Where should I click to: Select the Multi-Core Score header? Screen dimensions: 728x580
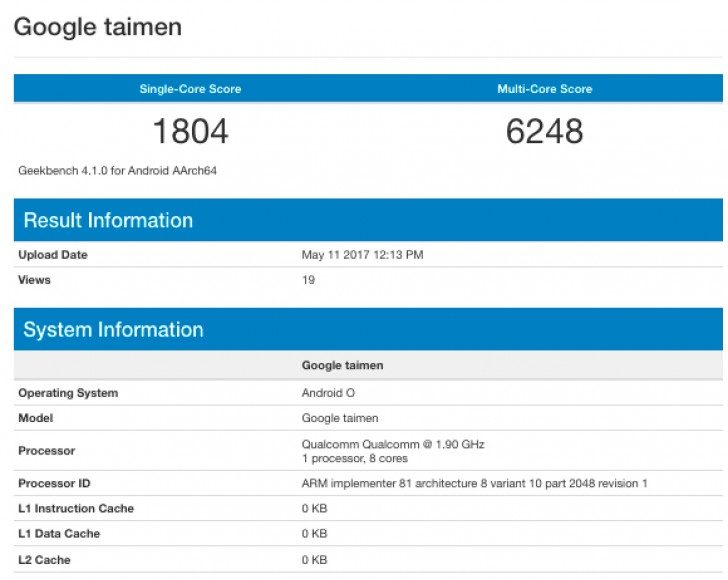click(x=544, y=89)
